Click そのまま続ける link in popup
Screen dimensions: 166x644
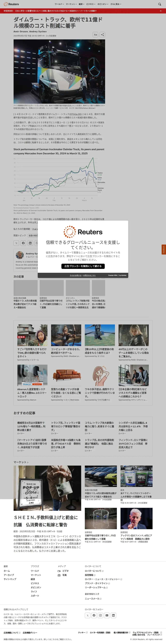point(76,275)
